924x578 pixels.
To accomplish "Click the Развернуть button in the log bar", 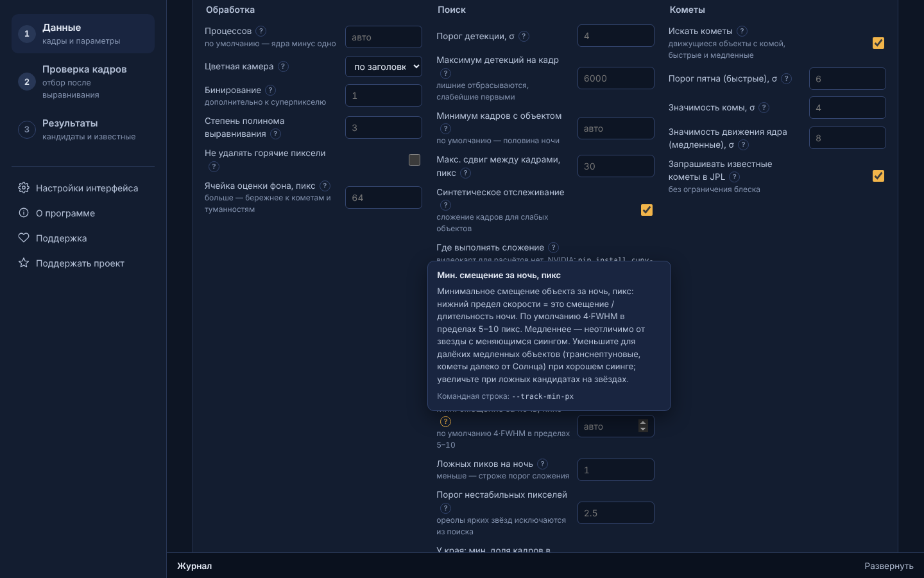I will click(889, 566).
